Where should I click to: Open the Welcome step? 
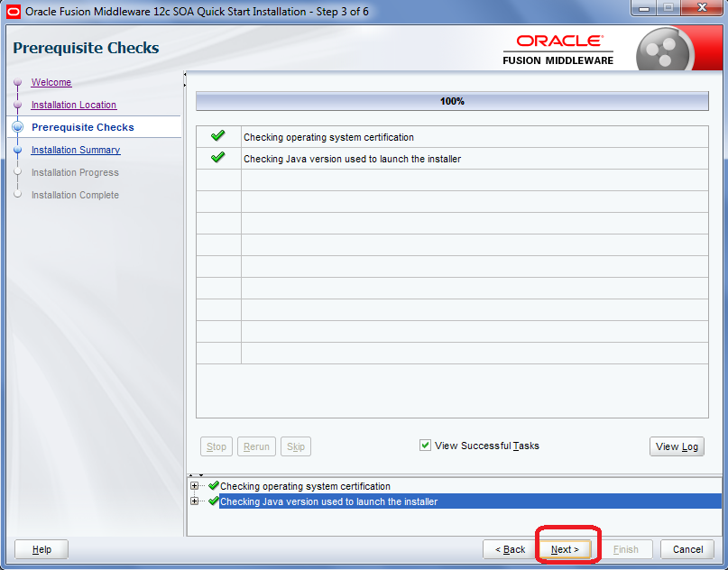point(51,82)
